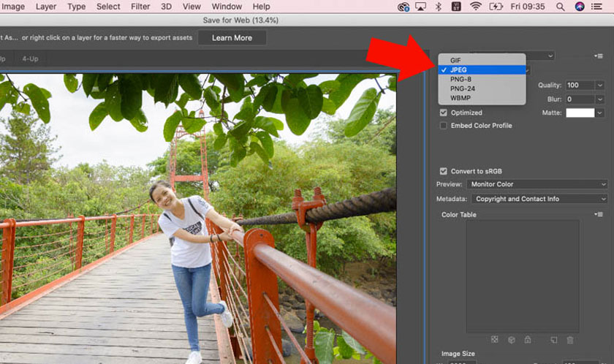Image resolution: width=614 pixels, height=364 pixels.
Task: Open the Preview Monitor Color dropdown
Action: [538, 184]
